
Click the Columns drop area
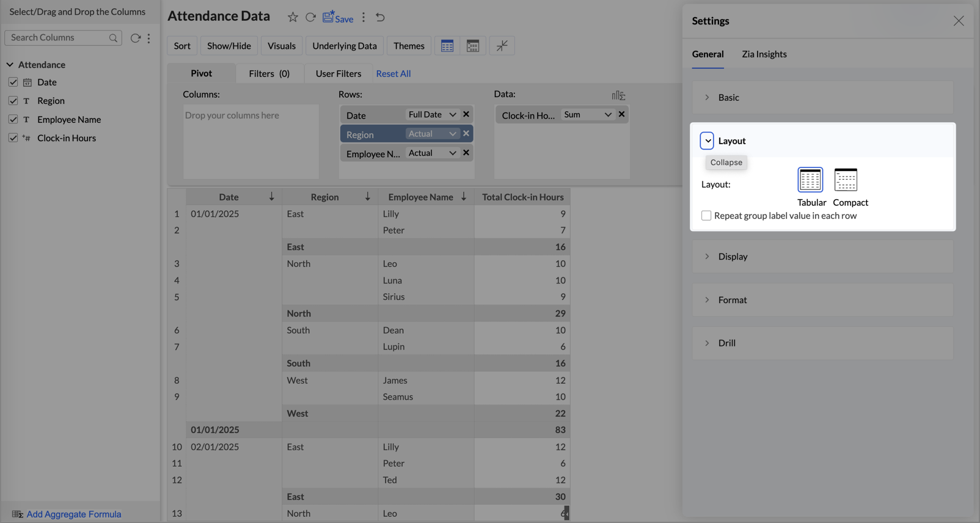click(x=251, y=142)
